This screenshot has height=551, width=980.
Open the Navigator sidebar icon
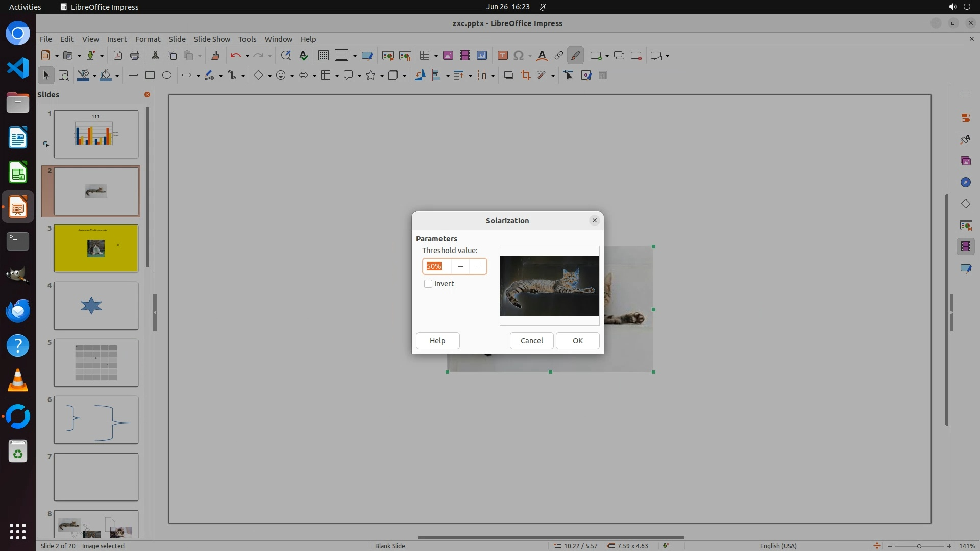pos(965,182)
